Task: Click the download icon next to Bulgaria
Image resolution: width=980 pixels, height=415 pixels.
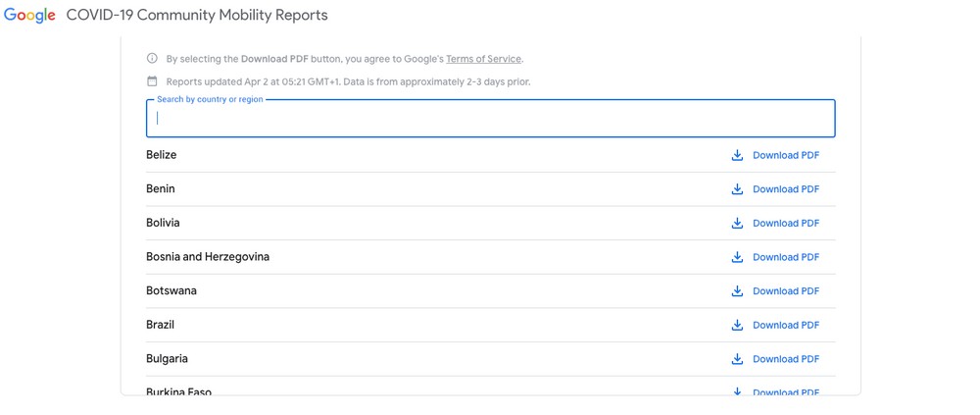Action: (x=737, y=359)
